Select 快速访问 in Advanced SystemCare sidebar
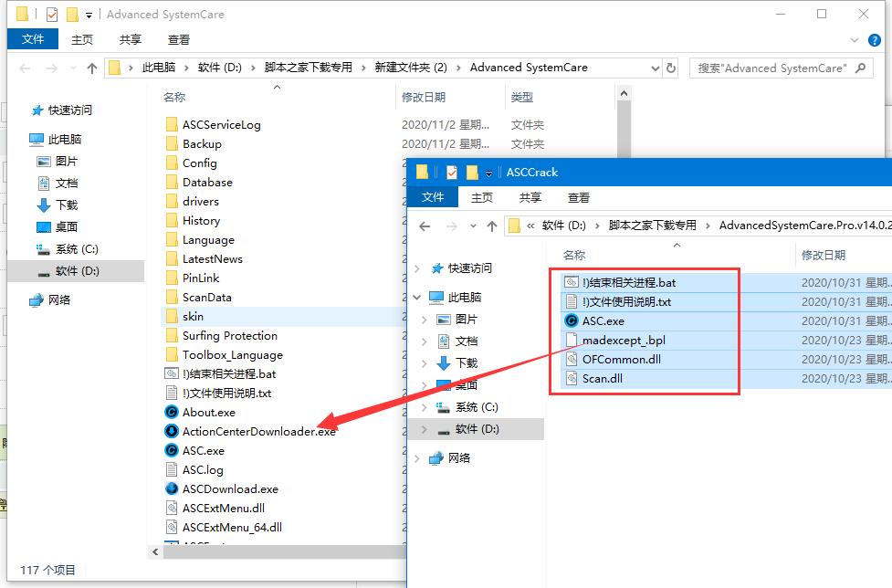 [x=70, y=110]
